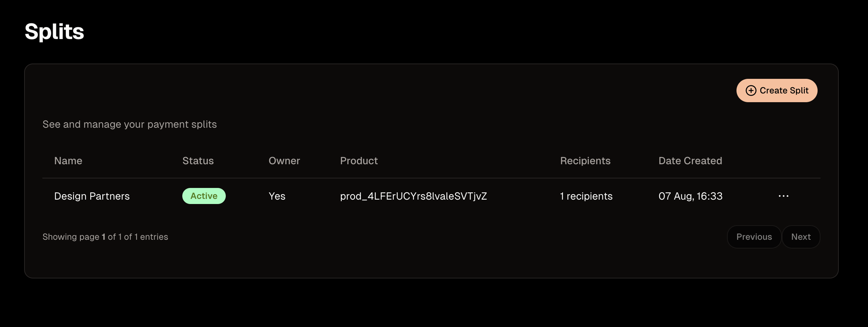The width and height of the screenshot is (868, 327).
Task: Click the Splits page heading
Action: tap(54, 32)
